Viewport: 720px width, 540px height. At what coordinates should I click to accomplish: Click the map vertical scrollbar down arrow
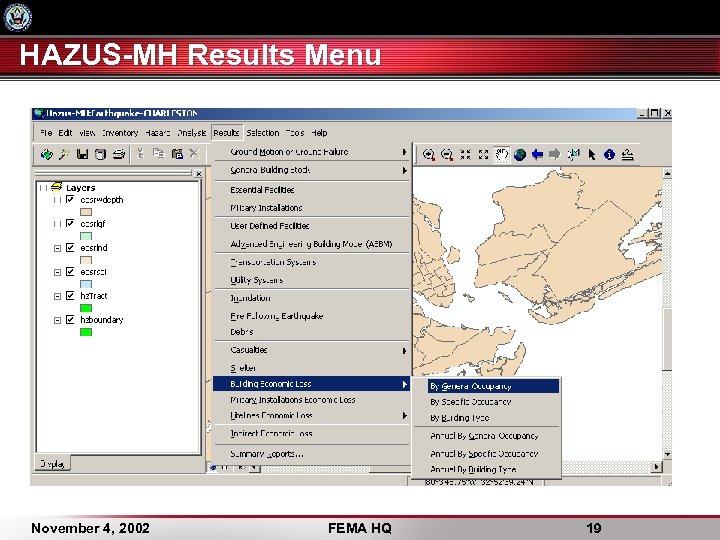click(x=667, y=454)
